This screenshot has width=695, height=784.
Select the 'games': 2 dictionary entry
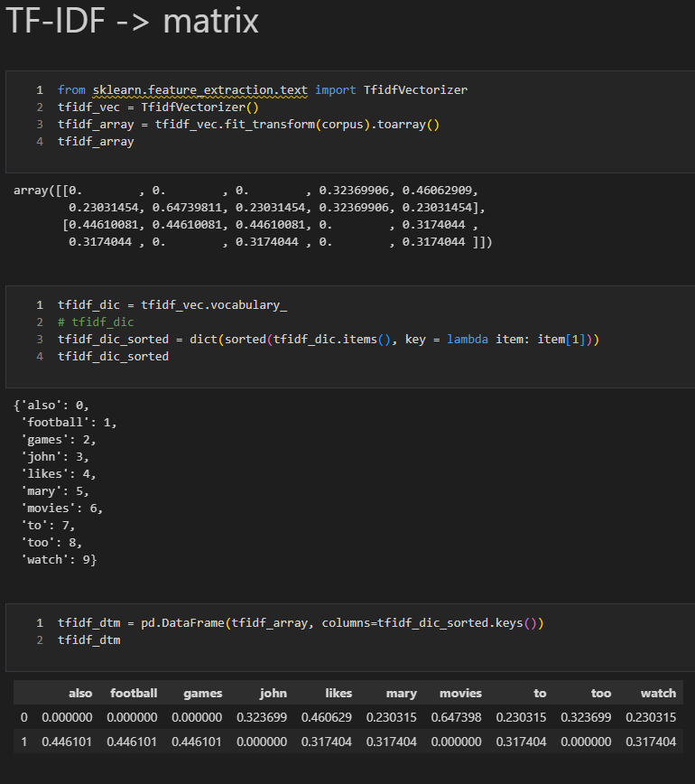58,440
